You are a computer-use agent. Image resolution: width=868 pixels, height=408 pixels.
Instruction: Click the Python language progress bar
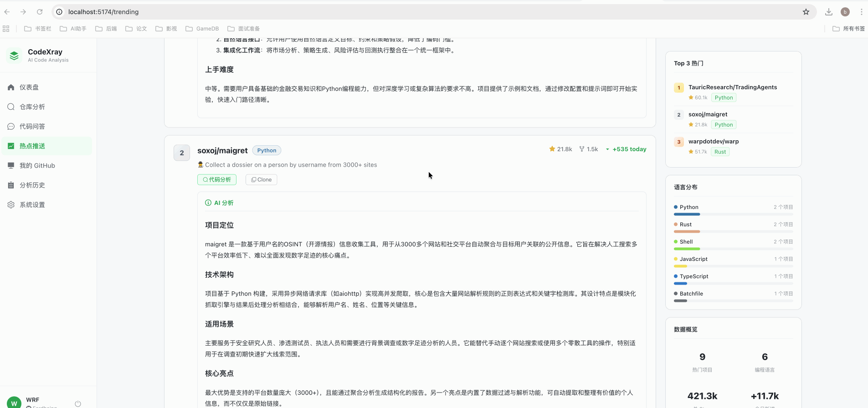tap(734, 214)
